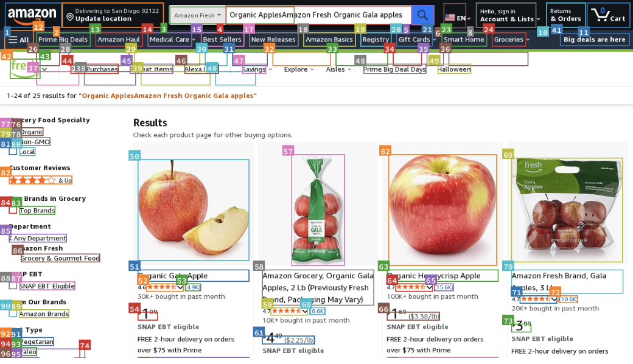This screenshot has width=633, height=364.
Task: Click the search magnifying glass icon
Action: click(x=422, y=14)
